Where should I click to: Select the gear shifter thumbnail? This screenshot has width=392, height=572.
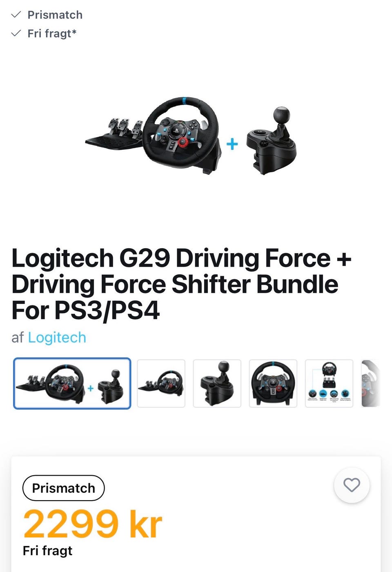[x=217, y=383]
